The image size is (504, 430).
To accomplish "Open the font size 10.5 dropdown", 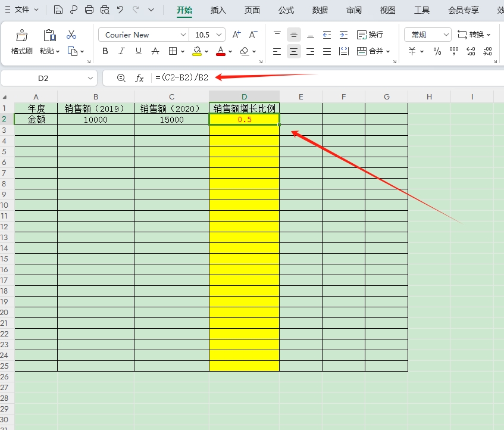I will pos(219,35).
